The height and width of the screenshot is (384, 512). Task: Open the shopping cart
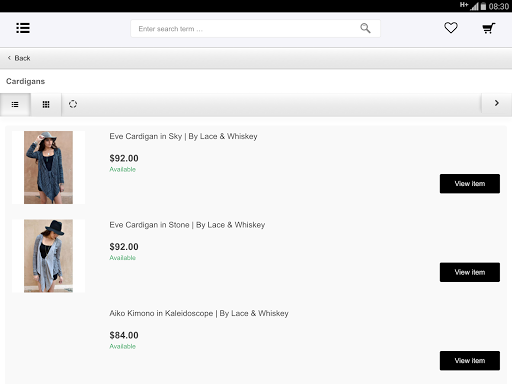[x=489, y=28]
